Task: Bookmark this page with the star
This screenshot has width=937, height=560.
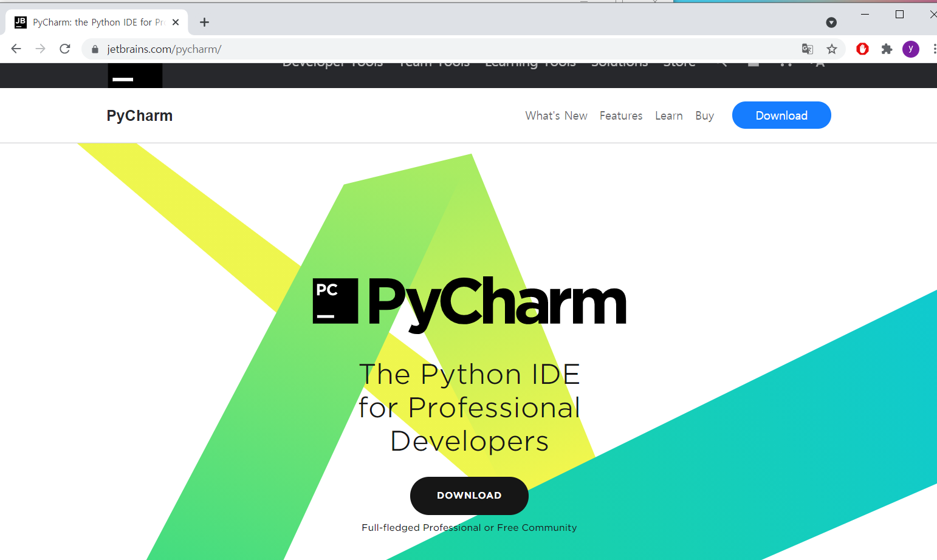Action: coord(832,49)
